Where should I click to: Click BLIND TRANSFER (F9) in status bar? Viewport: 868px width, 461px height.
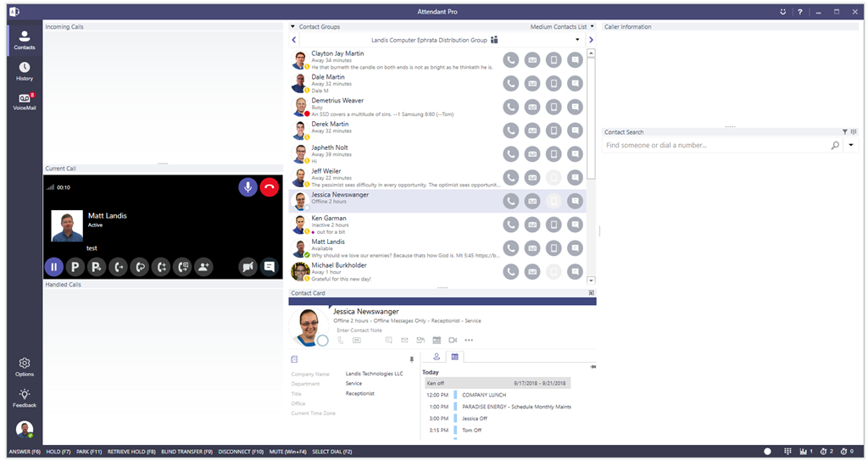point(187,452)
